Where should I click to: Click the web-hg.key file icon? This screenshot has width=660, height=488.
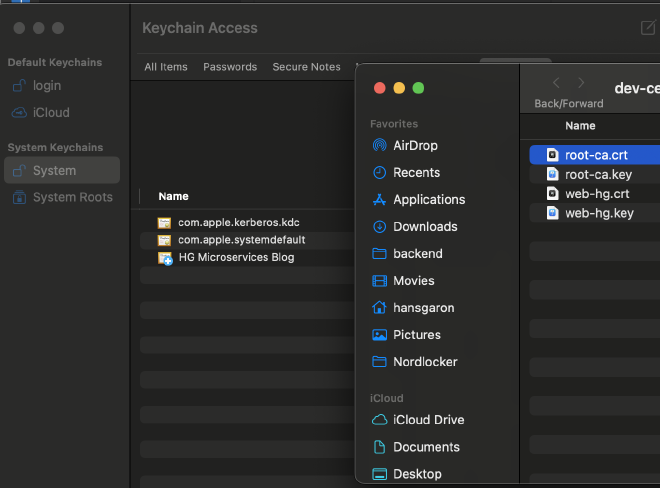point(552,213)
